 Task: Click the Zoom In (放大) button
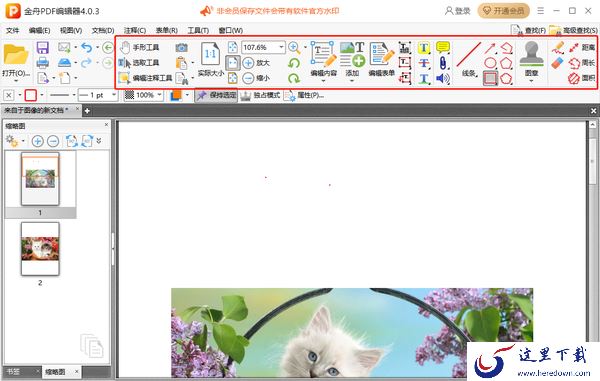[x=256, y=63]
